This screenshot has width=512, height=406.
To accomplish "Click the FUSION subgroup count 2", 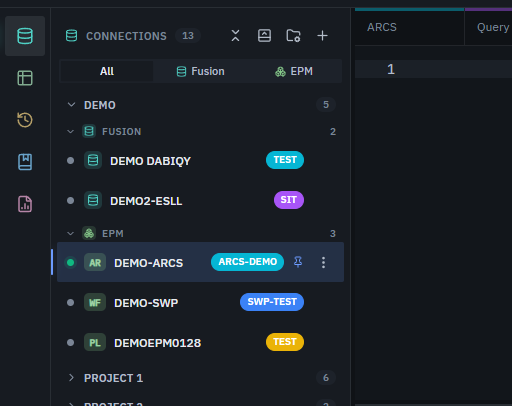I will pyautogui.click(x=333, y=132).
